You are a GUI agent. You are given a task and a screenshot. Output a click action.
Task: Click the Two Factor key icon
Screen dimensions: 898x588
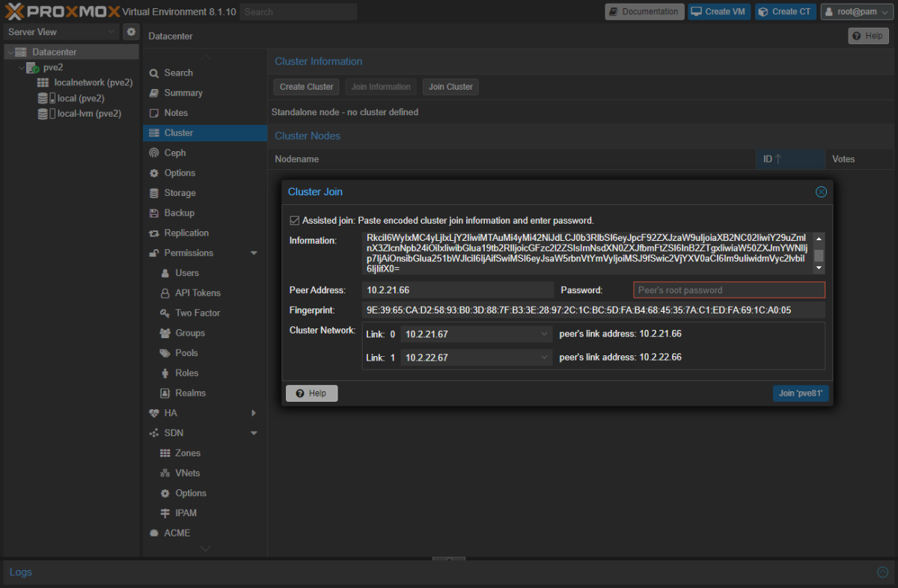pos(165,313)
